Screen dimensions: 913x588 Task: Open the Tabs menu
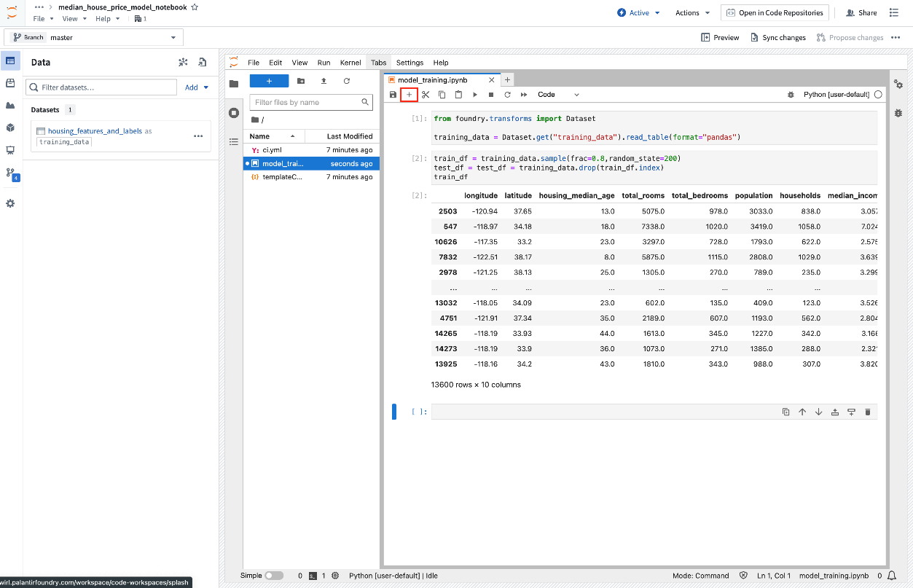coord(378,63)
